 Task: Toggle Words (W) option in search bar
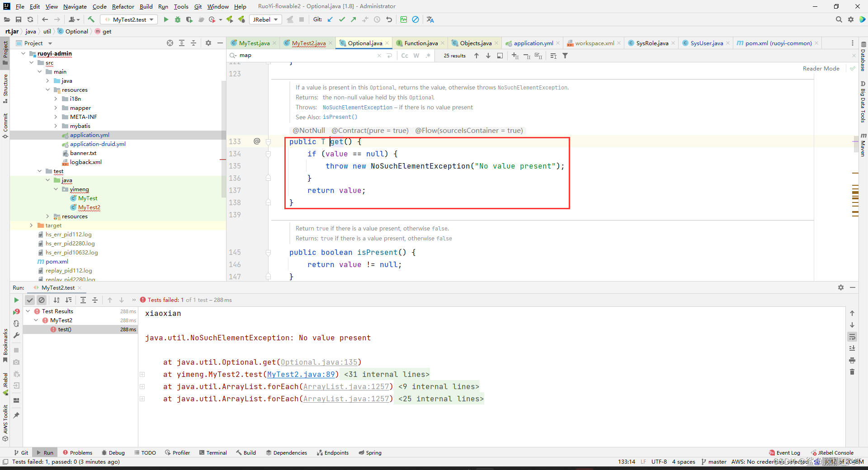(416, 56)
